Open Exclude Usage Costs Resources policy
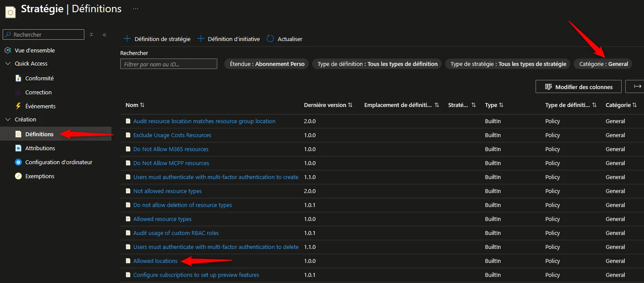The width and height of the screenshot is (644, 283). tap(172, 135)
